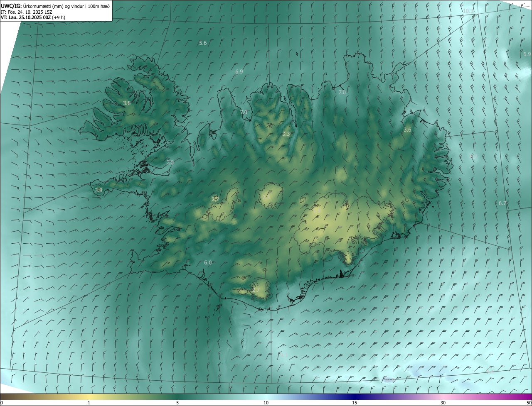Click the 3.3 value label on the map

pos(286,134)
